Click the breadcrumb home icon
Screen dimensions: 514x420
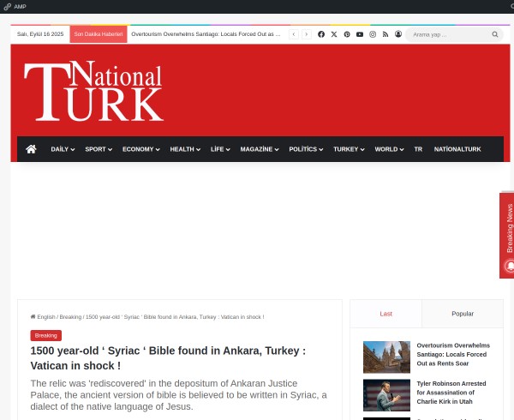coord(33,317)
